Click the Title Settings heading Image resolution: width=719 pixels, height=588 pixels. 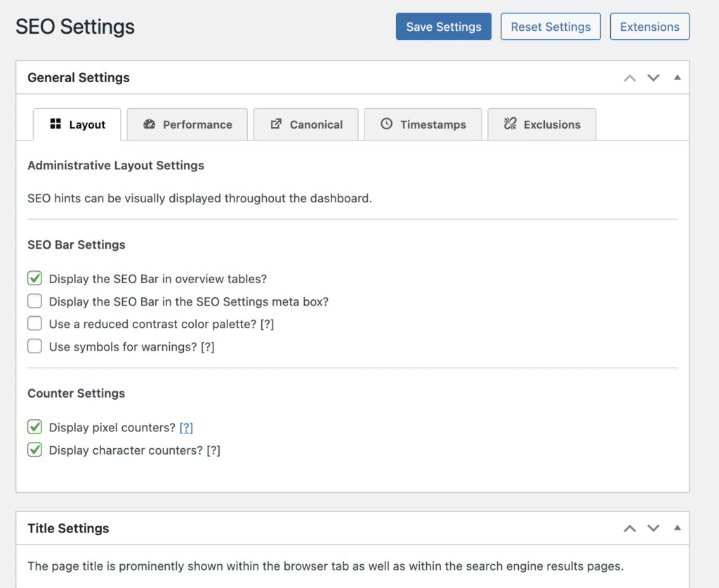click(x=68, y=528)
